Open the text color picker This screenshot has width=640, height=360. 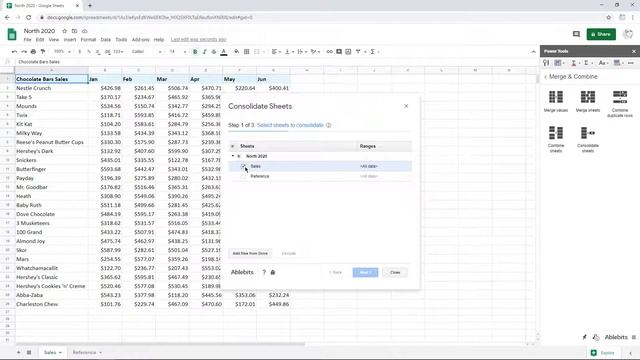click(x=224, y=52)
